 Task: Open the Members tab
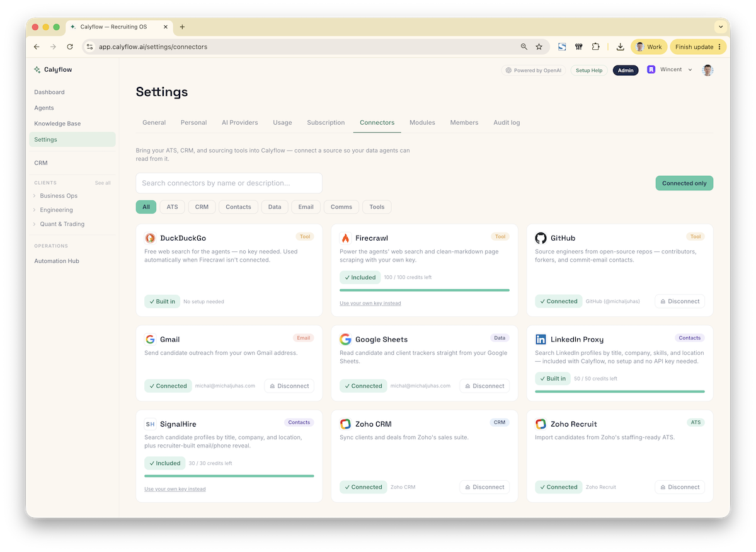(x=464, y=123)
